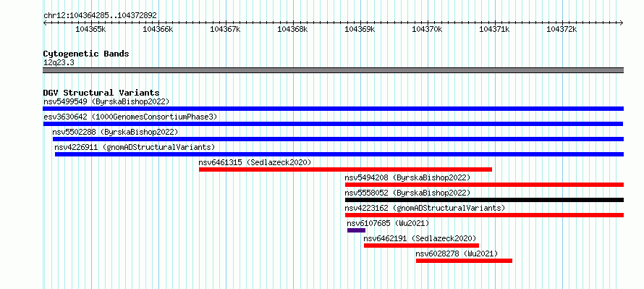This screenshot has height=289, width=644.
Task: Click the nsv4226911 (gnomADStructuralVariants) label
Action: coord(135,147)
